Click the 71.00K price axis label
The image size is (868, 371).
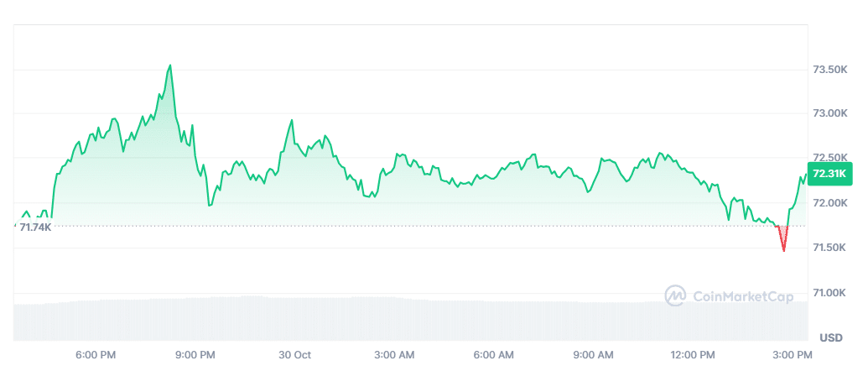pos(830,292)
